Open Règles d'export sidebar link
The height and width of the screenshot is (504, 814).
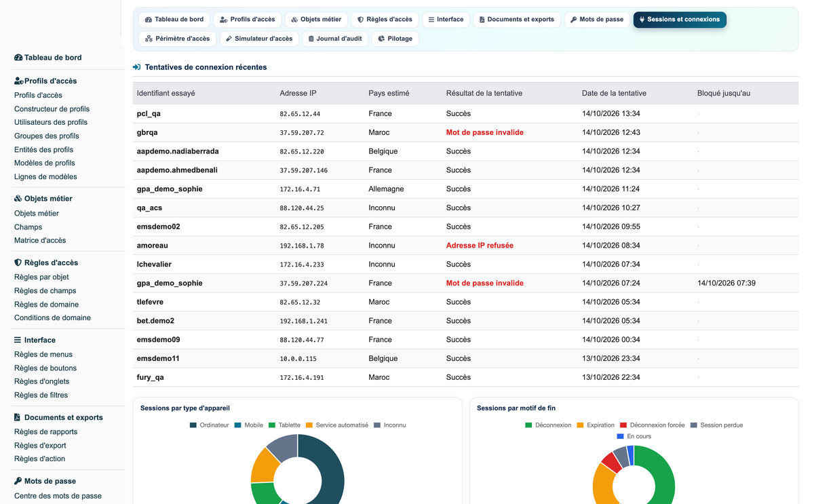click(x=40, y=445)
